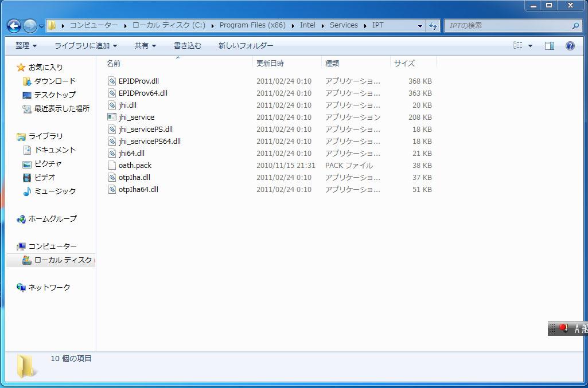Click the 2010/11/15 21:31 date of oath.pack
The image size is (588, 388).
286,165
